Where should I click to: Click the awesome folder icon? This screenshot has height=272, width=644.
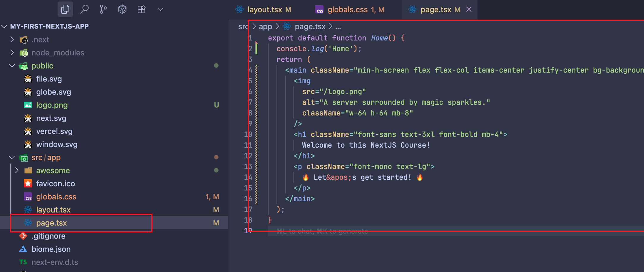28,170
